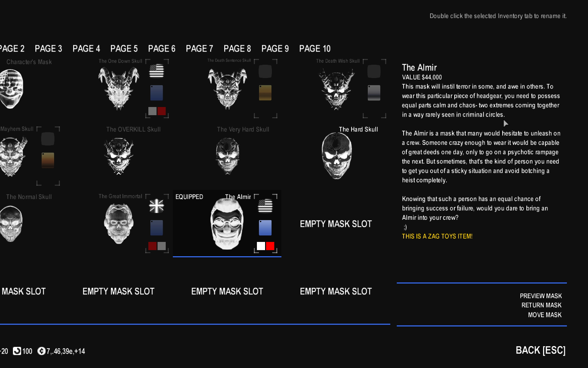Select The Great Immortal mask

pos(119,224)
